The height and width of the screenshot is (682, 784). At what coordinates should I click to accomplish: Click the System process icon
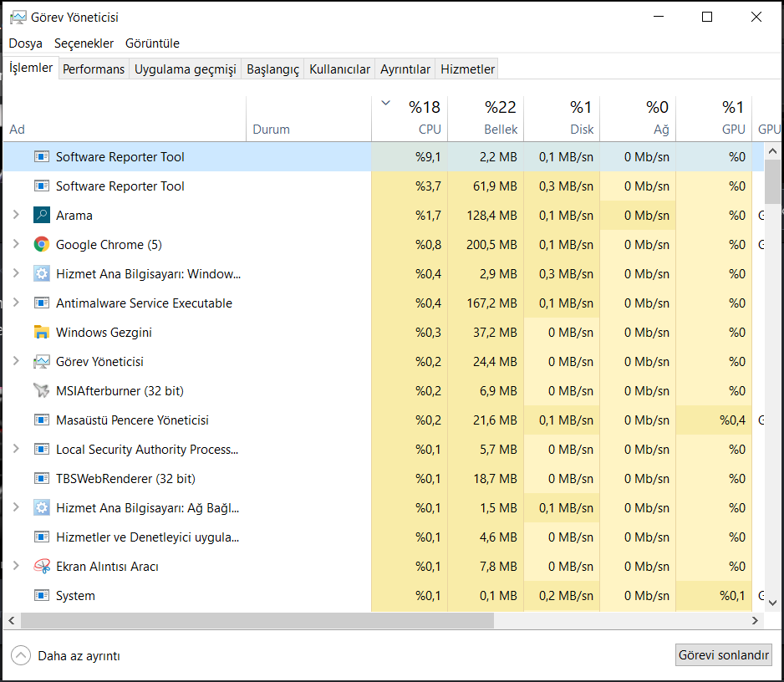tap(42, 596)
